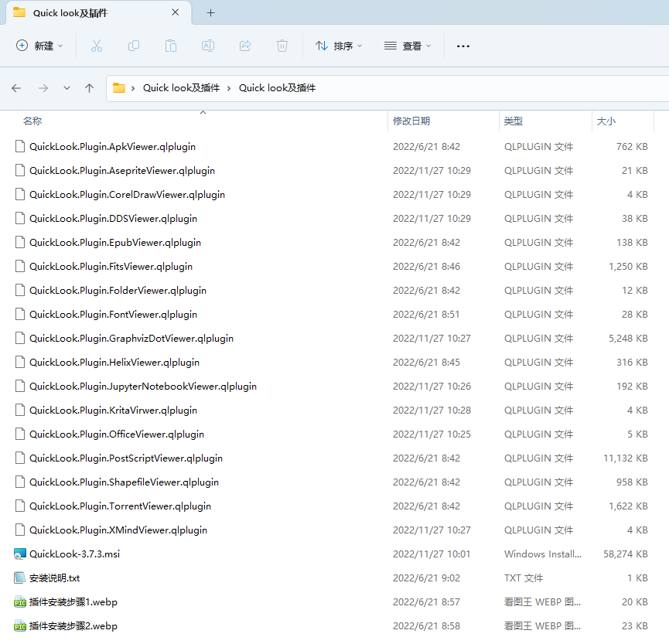The image size is (669, 644).
Task: Select QuickLook.Plugin.JupyterNotebookViewer.qlplugin file name
Action: [x=143, y=386]
